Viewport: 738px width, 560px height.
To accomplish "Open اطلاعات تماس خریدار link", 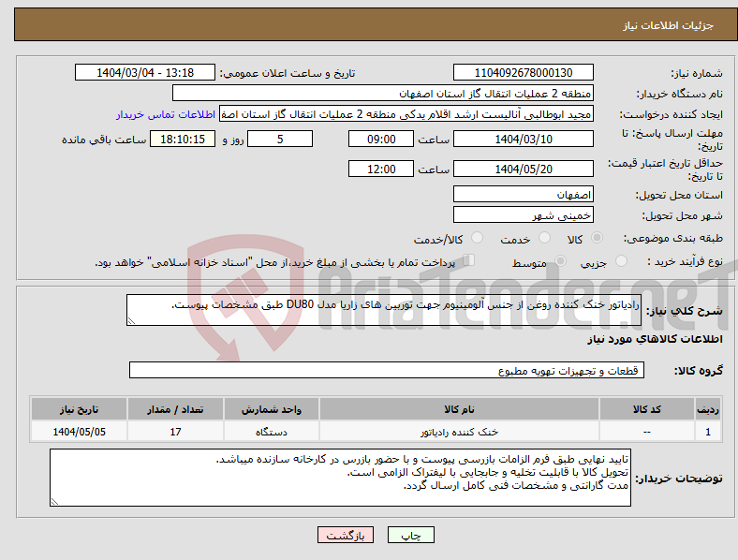I will pos(166,114).
